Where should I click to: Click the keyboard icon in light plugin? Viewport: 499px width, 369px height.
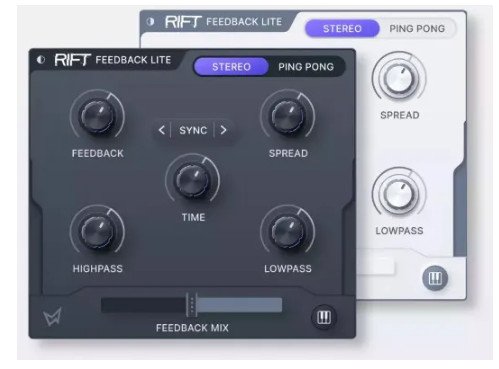coord(435,278)
